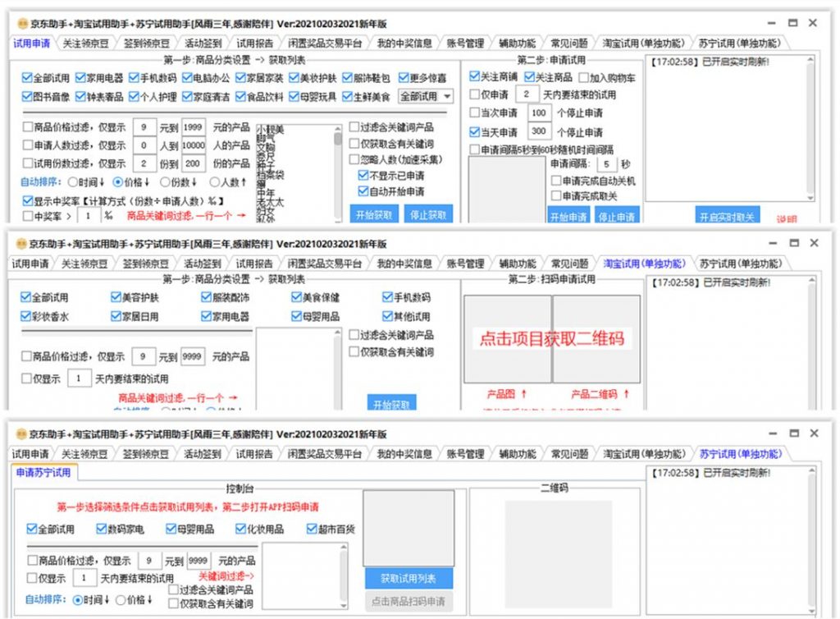840x619 pixels.
Task: Click the 开启实时取关 button
Action: coord(727,214)
